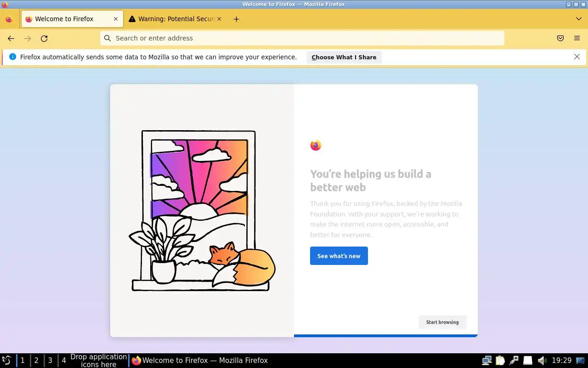588x368 pixels.
Task: Switch to workspace 2 in pager
Action: point(36,360)
